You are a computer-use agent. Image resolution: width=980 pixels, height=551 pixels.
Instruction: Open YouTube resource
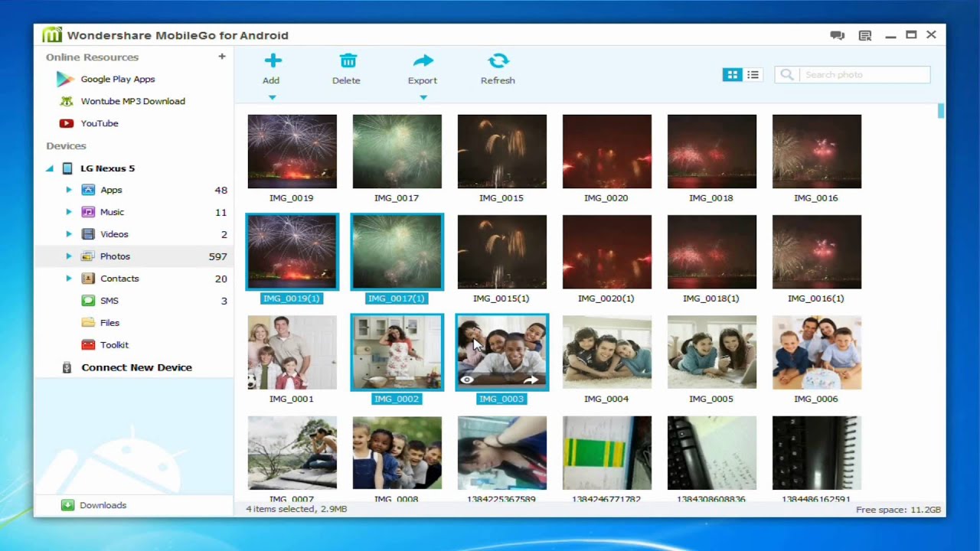tap(100, 123)
